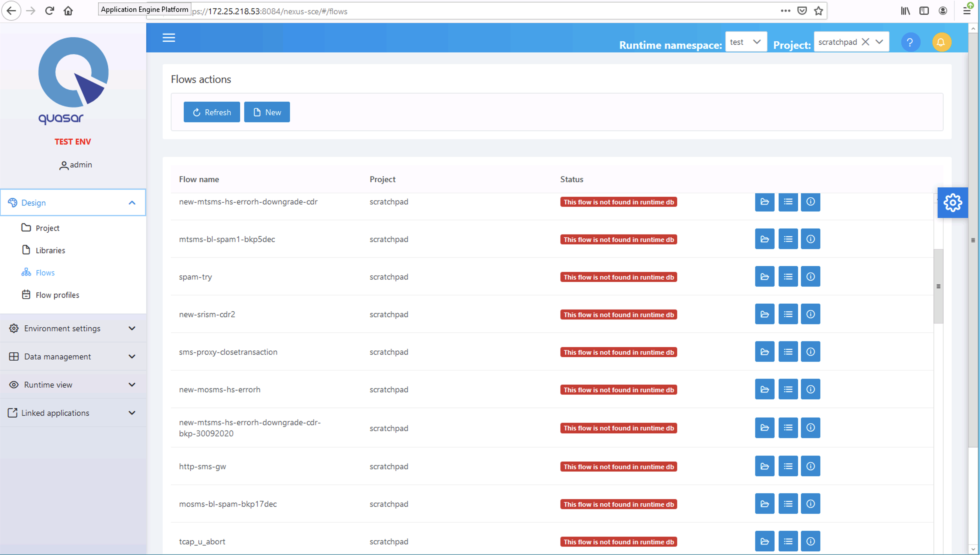Open Project in the sidebar
Viewport: 980px width, 555px height.
pos(40,228)
